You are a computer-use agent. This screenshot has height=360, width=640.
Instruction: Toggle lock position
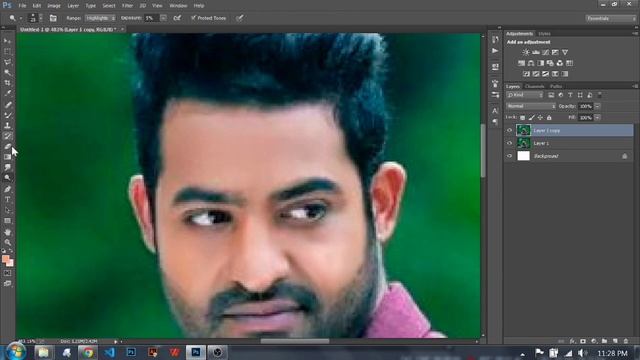540,118
